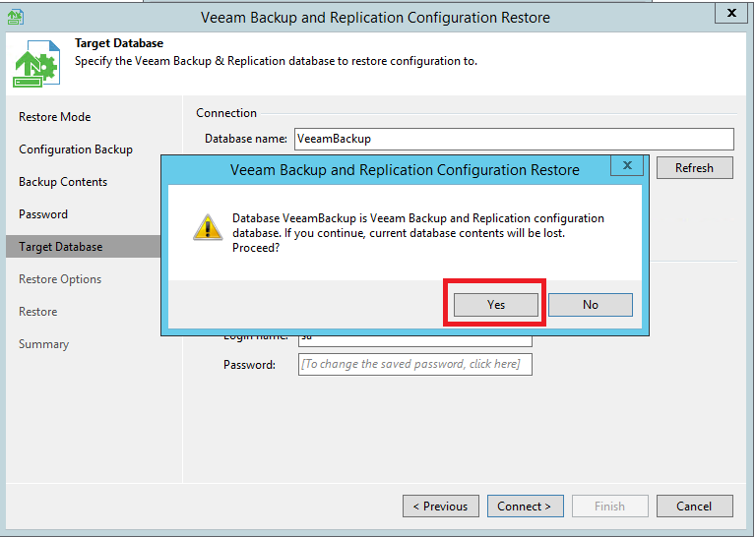The image size is (756, 537).
Task: Select the Restore Options step
Action: (60, 279)
